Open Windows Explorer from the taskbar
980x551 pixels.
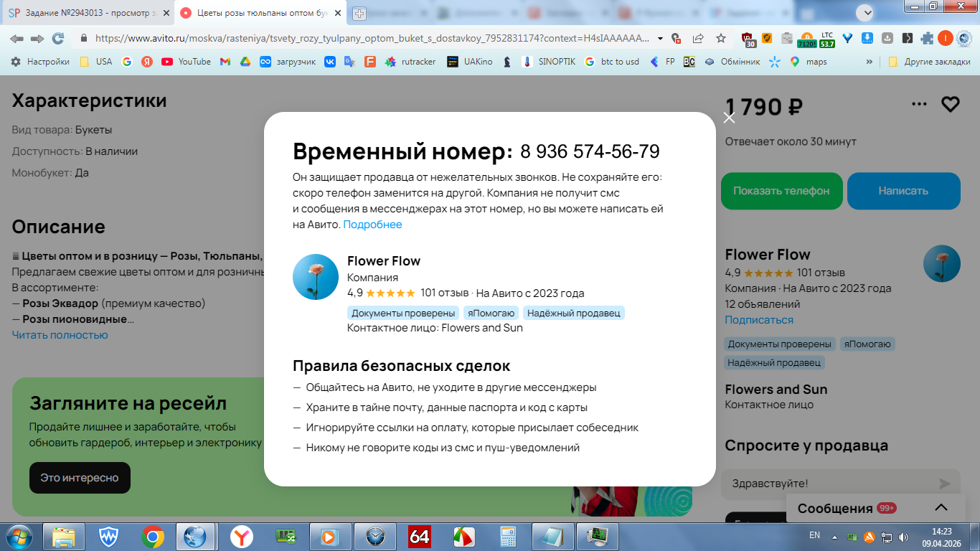coord(64,536)
